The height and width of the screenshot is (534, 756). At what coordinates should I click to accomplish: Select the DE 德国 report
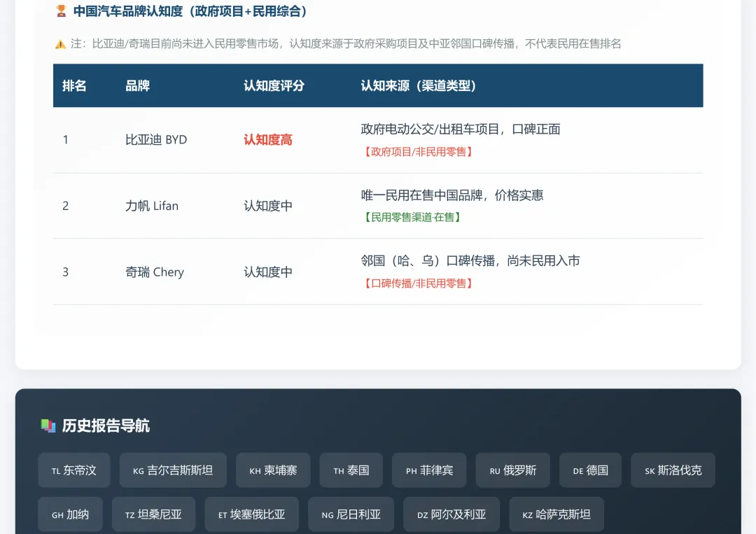point(590,470)
